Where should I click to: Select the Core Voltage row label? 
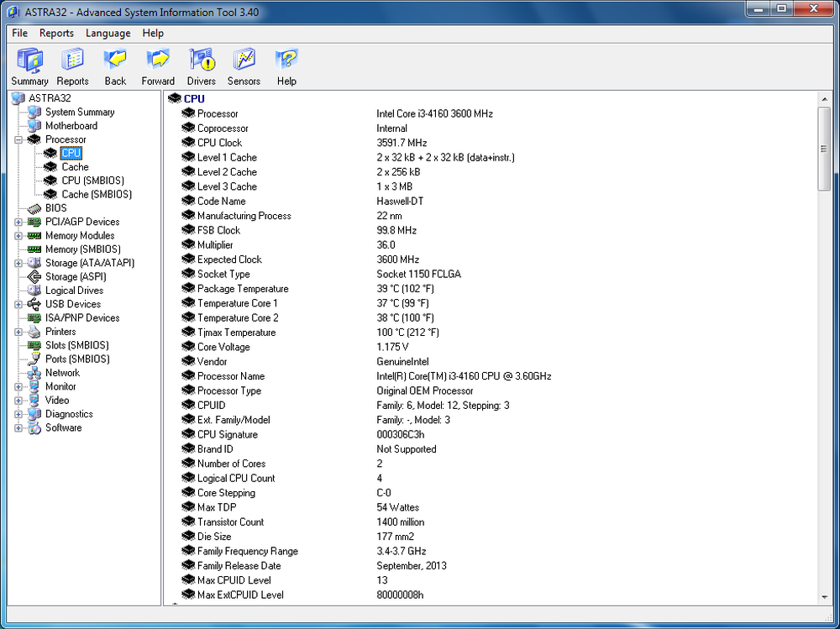[x=223, y=347]
